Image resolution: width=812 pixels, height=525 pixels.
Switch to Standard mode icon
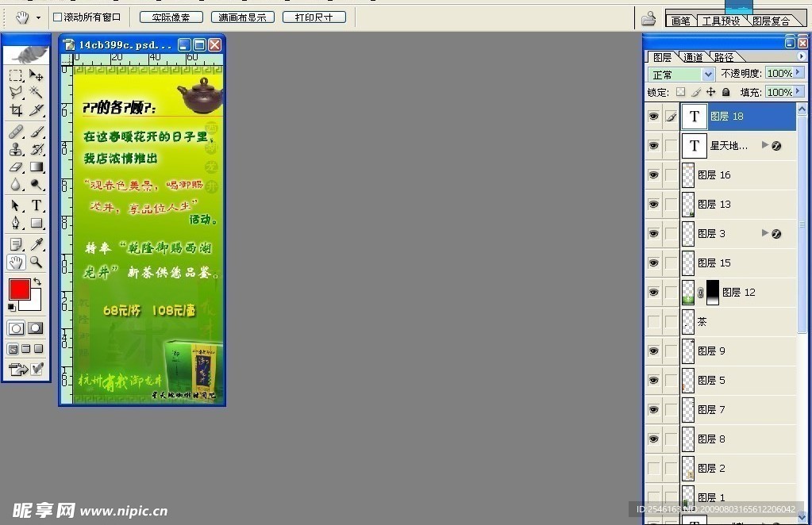coord(16,328)
